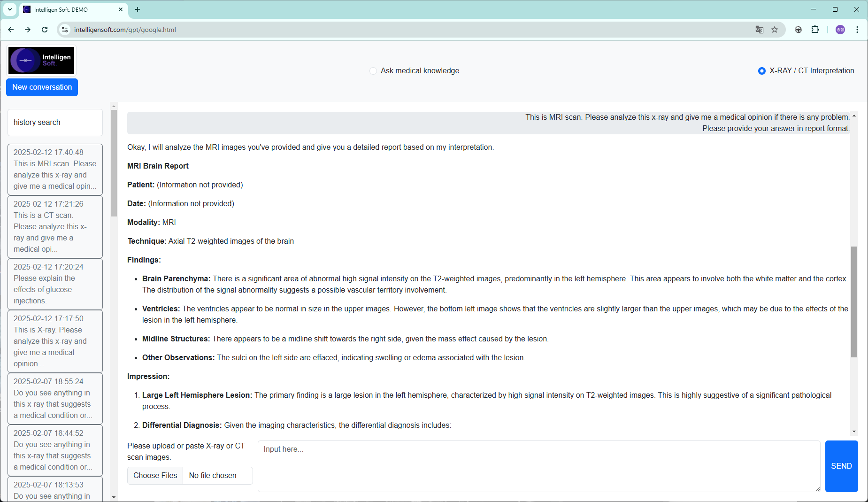The height and width of the screenshot is (502, 868).
Task: Open the browser extensions puzzle icon
Action: coord(815,30)
